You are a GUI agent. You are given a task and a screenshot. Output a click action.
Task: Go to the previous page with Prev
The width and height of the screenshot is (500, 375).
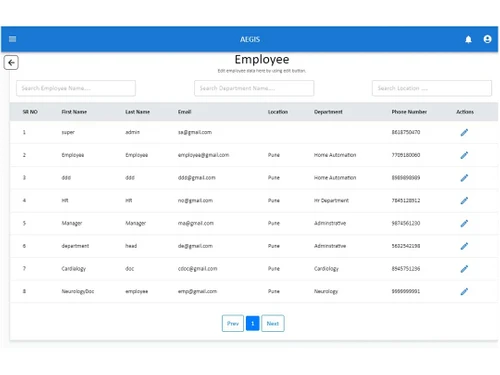pyautogui.click(x=233, y=323)
